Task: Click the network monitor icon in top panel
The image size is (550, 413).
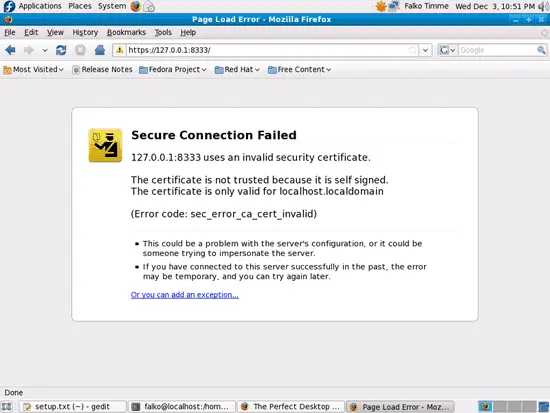Action: (394, 6)
